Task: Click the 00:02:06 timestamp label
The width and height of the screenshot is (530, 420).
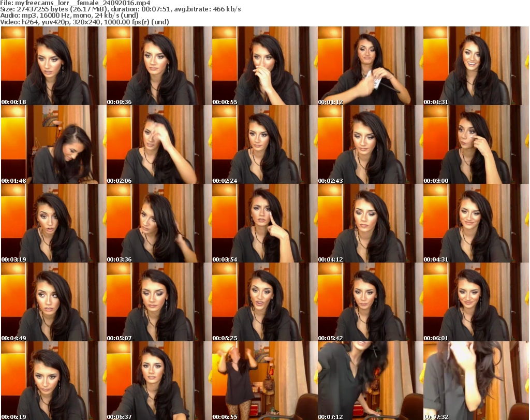Action: [x=120, y=181]
